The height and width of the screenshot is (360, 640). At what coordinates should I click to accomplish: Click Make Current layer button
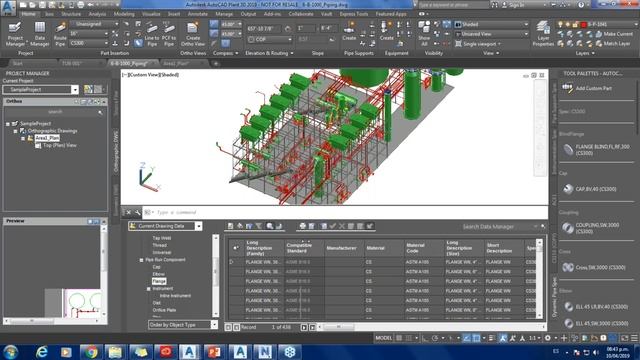tap(615, 34)
